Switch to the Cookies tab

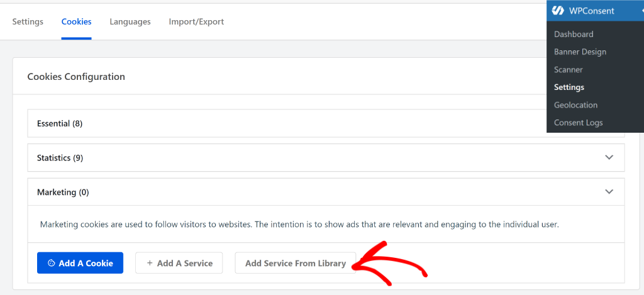pyautogui.click(x=76, y=21)
